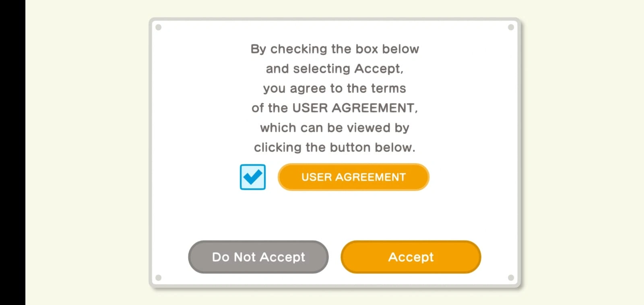Click the blue checkmark icon

pyautogui.click(x=252, y=177)
